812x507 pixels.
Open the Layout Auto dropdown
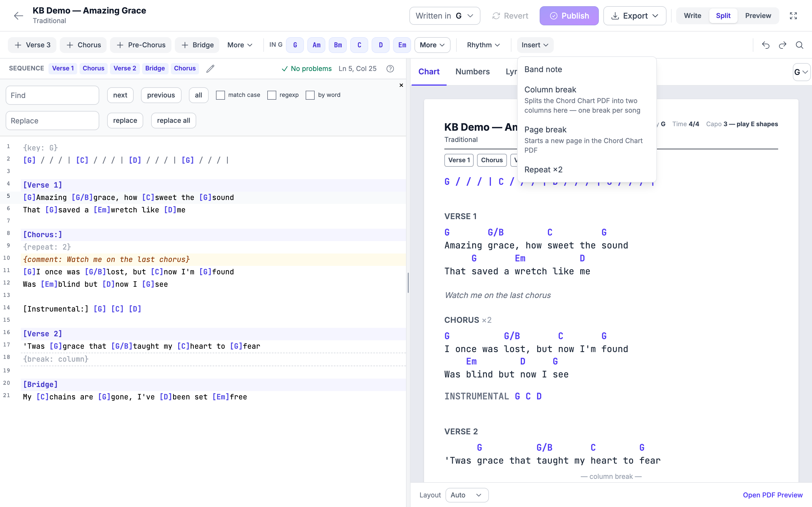tap(467, 495)
